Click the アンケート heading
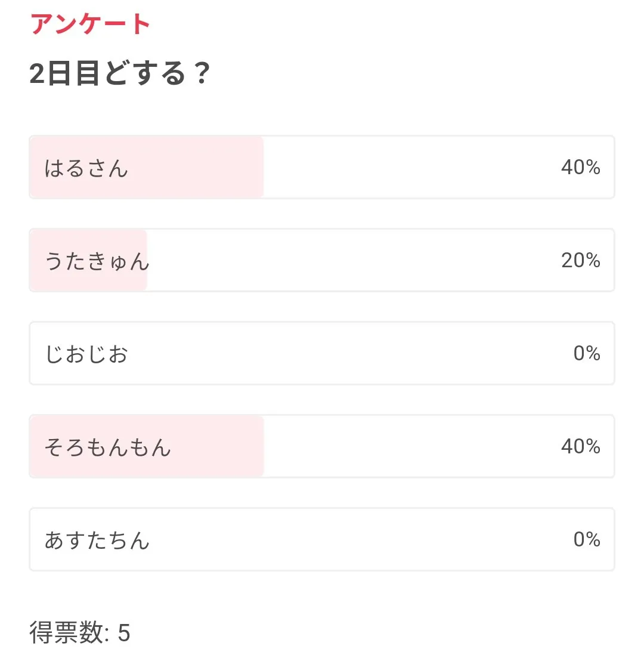This screenshot has width=644, height=658. click(x=91, y=24)
